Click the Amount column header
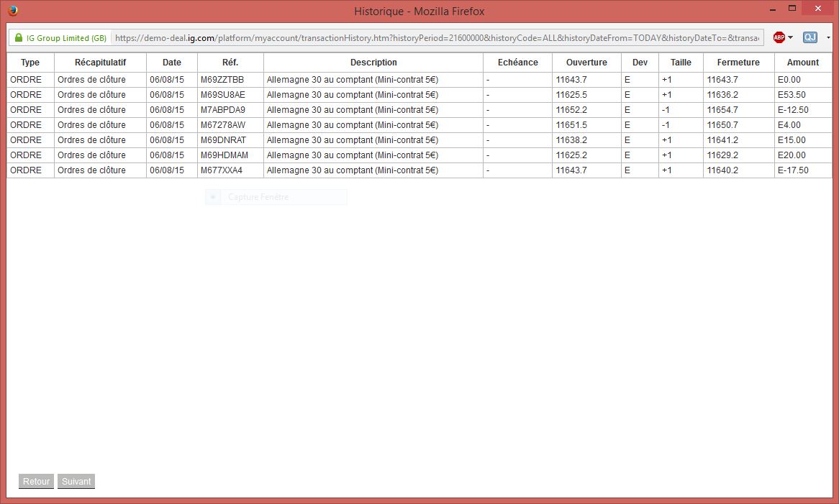 [802, 63]
